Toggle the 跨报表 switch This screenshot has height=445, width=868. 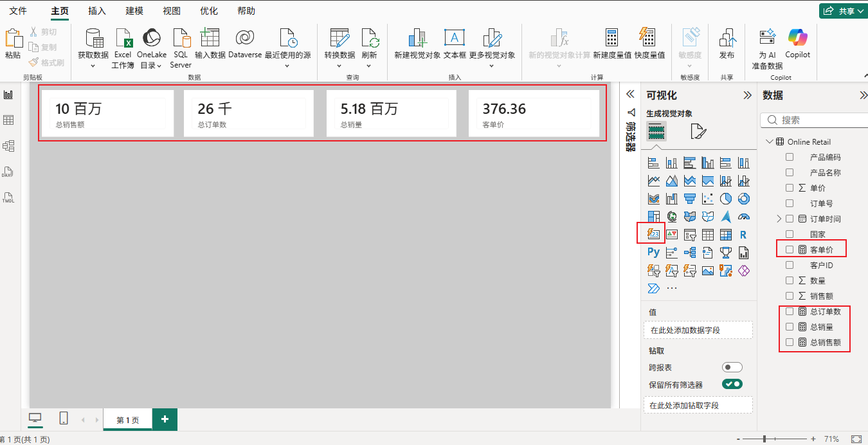pyautogui.click(x=732, y=367)
